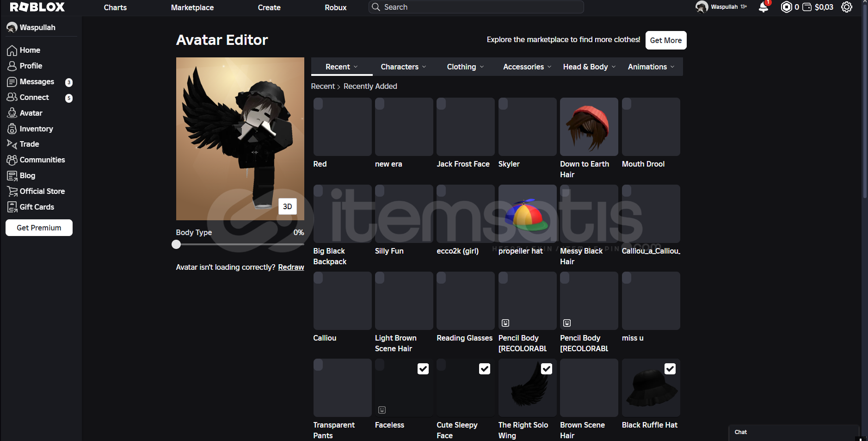This screenshot has height=441, width=868.
Task: Click the Waspullah avatar in top bar
Action: point(702,7)
